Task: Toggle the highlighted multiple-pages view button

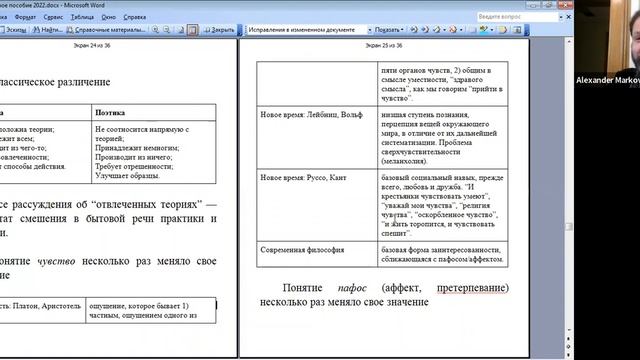Action: [x=193, y=30]
